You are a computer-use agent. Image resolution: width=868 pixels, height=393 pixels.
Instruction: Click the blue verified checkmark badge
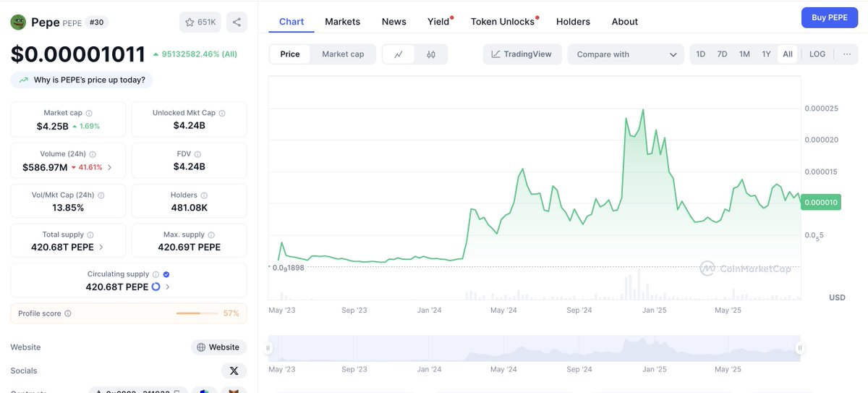tap(166, 274)
